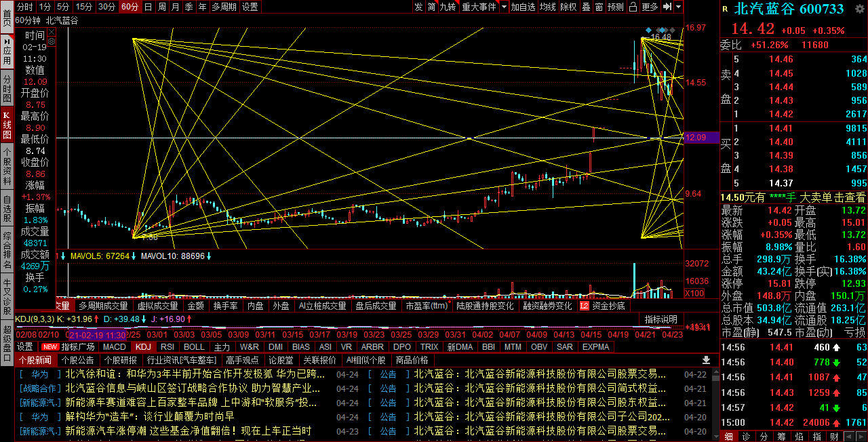The height and width of the screenshot is (442, 868).
Task: Select the 60分 period toggle
Action: tap(130, 7)
